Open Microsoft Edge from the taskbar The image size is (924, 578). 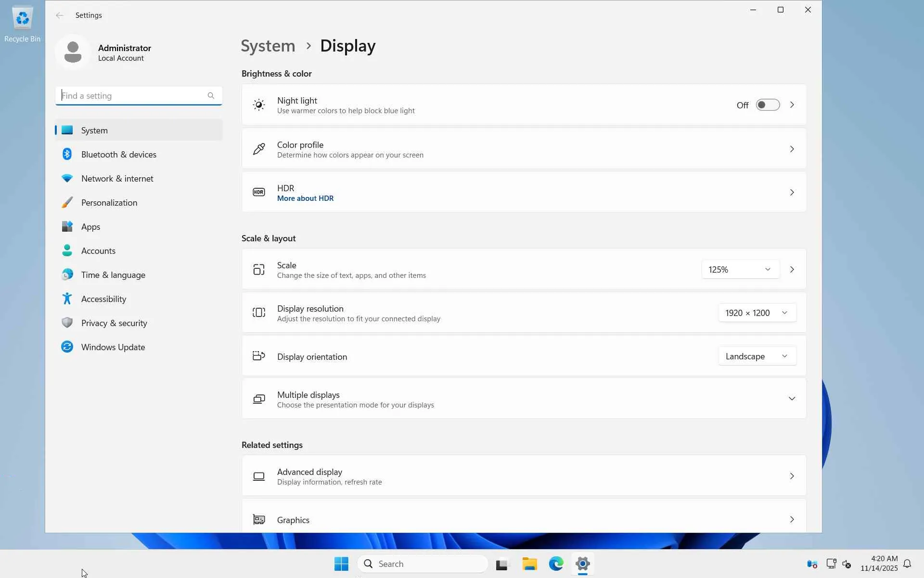pyautogui.click(x=556, y=564)
